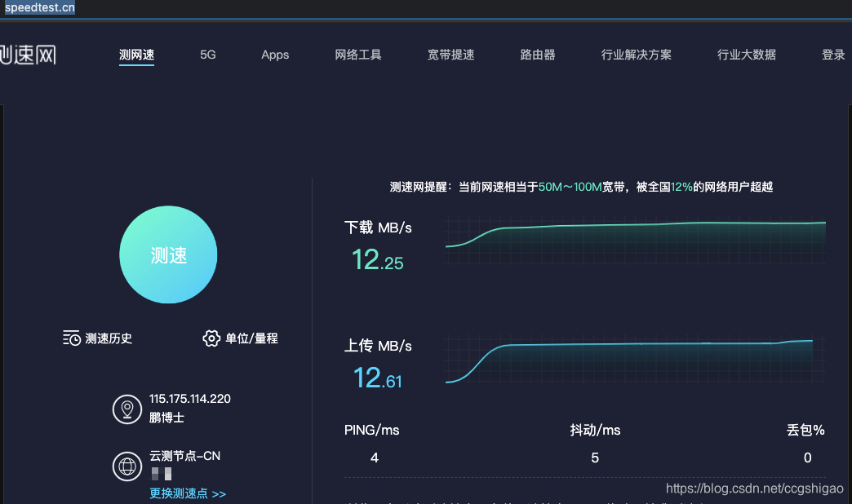The image size is (852, 504).
Task: Click the download speed graph
Action: tap(635, 240)
